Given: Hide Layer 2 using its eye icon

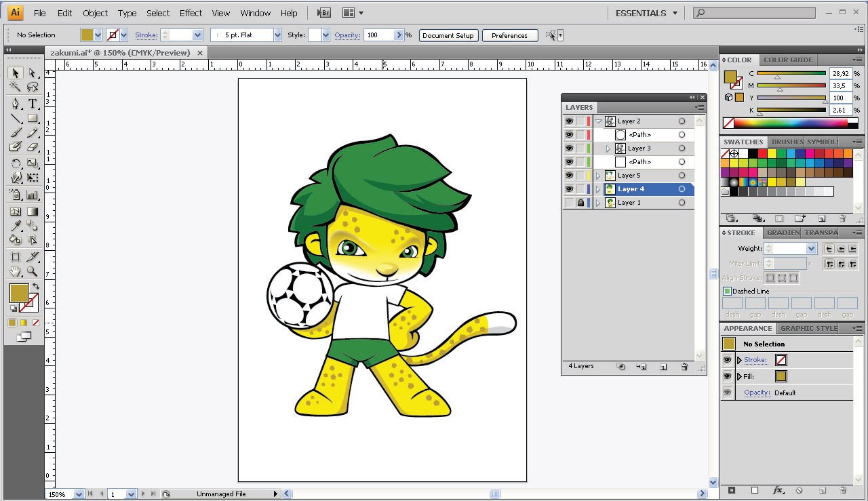Looking at the screenshot, I should click(569, 121).
